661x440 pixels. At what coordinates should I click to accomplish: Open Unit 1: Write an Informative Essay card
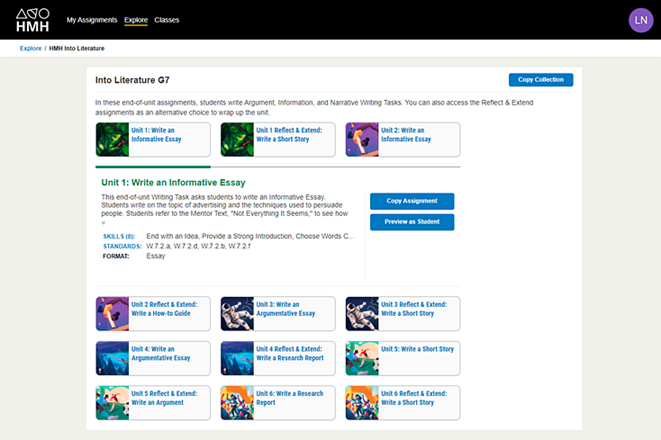click(153, 140)
